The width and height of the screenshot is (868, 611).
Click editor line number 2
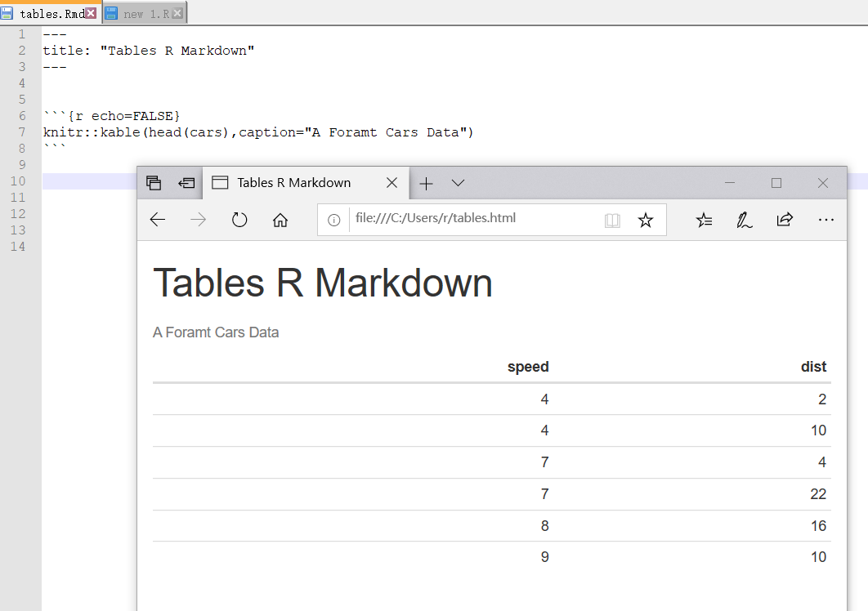tap(21, 51)
